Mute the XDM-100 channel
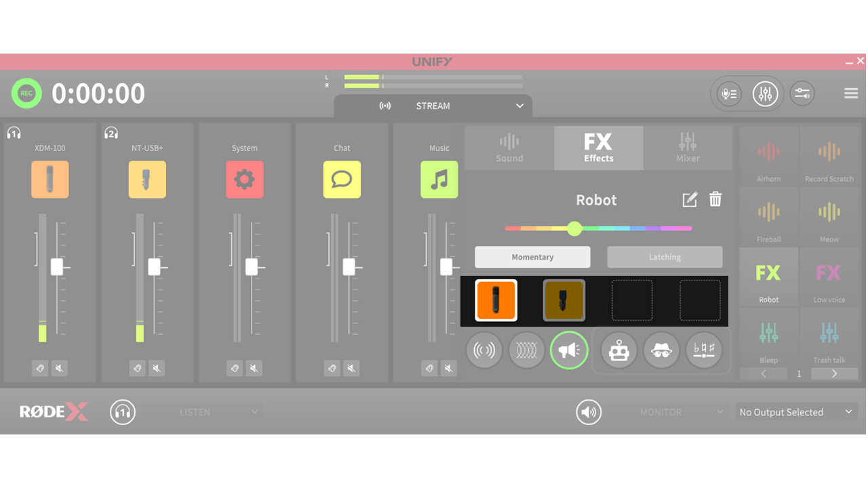The image size is (868, 488). [60, 368]
